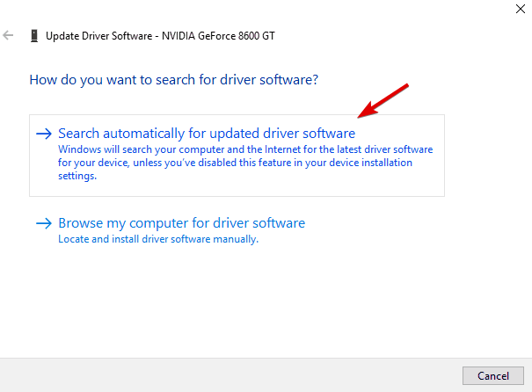Click the 'Windows will search your computer' description text
This screenshot has height=392, width=532.
(x=245, y=163)
